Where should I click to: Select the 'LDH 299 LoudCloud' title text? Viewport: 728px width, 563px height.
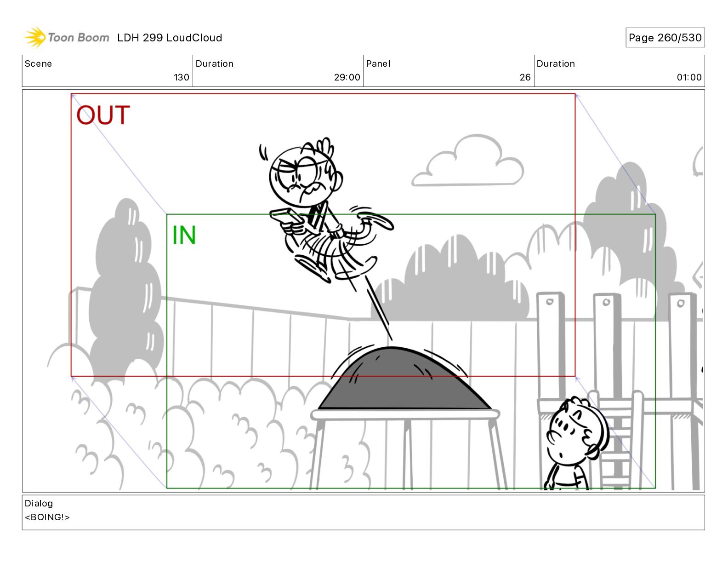tap(170, 38)
